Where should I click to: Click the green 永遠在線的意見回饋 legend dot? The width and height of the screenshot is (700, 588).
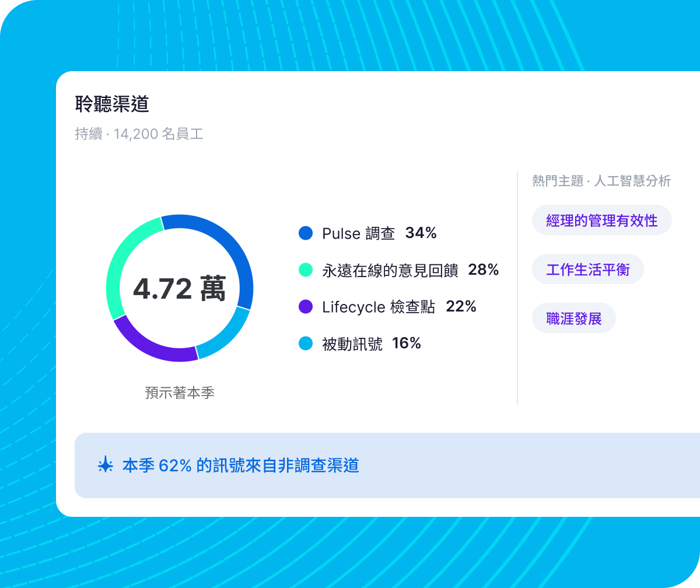(x=306, y=270)
